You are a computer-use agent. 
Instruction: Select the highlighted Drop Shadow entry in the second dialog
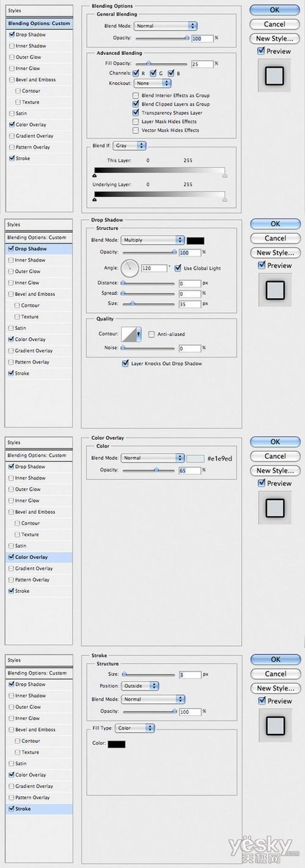coord(38,249)
